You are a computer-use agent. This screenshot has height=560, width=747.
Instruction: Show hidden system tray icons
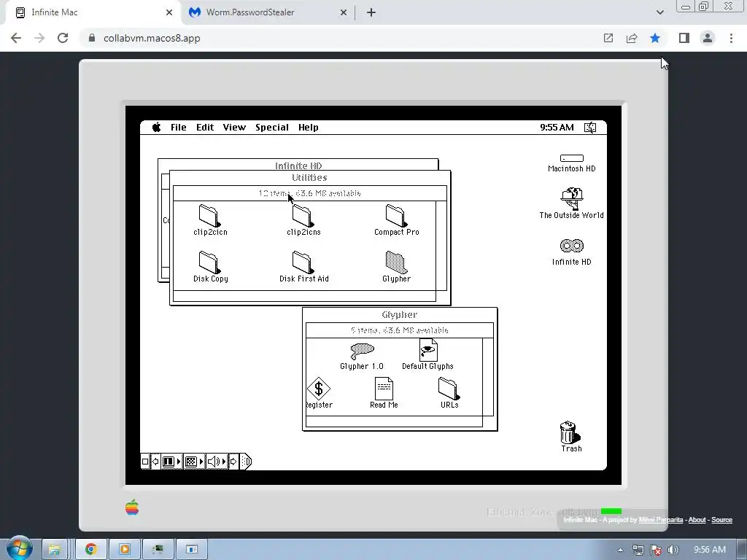coord(620,550)
